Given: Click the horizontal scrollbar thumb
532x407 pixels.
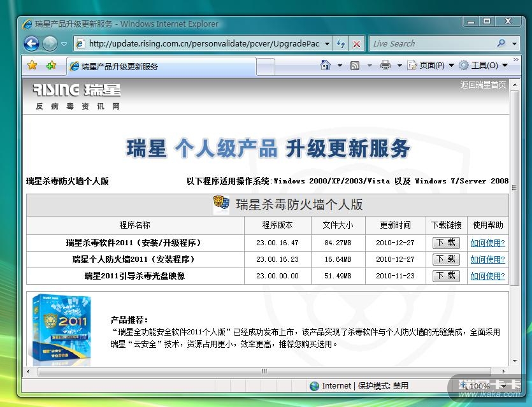Looking at the screenshot, I should click(264, 372).
